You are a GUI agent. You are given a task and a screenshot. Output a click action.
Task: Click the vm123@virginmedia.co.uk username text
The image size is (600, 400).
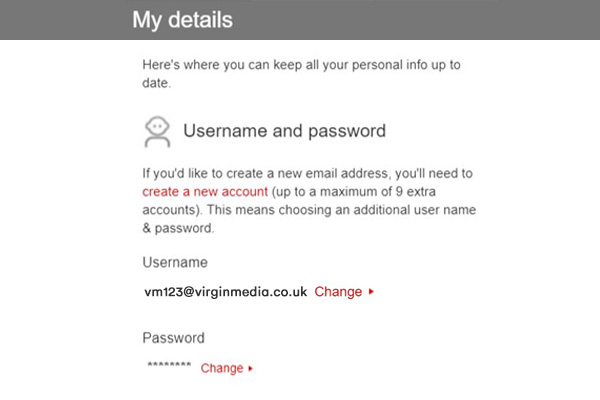225,292
